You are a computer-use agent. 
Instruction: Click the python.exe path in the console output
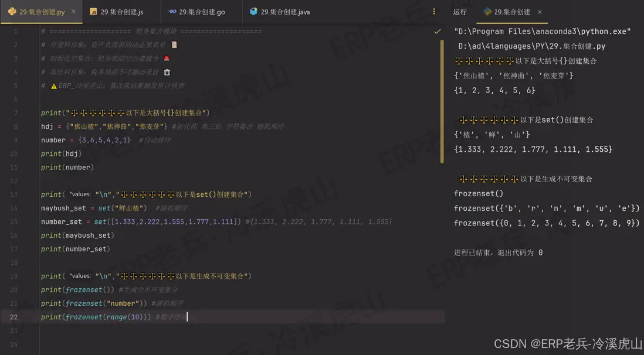(x=542, y=31)
